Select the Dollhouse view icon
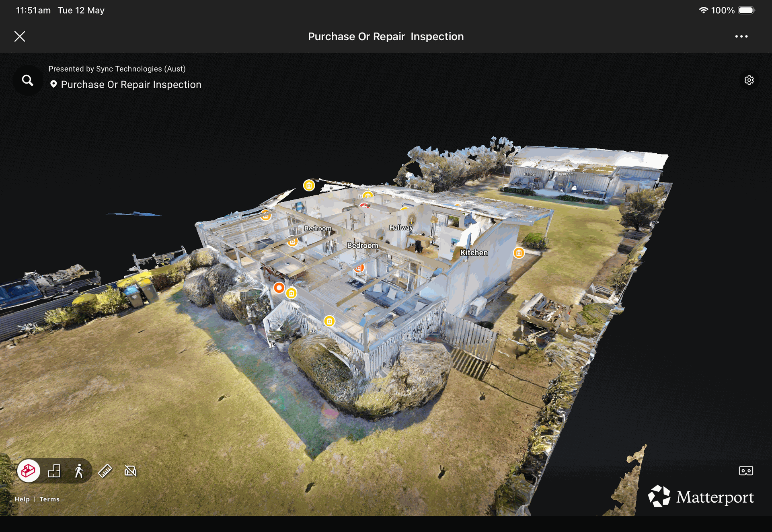772x532 pixels. point(29,470)
